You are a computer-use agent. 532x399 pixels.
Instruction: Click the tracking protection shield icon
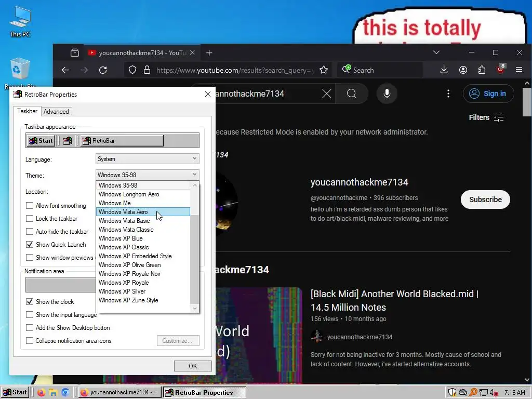tap(132, 70)
